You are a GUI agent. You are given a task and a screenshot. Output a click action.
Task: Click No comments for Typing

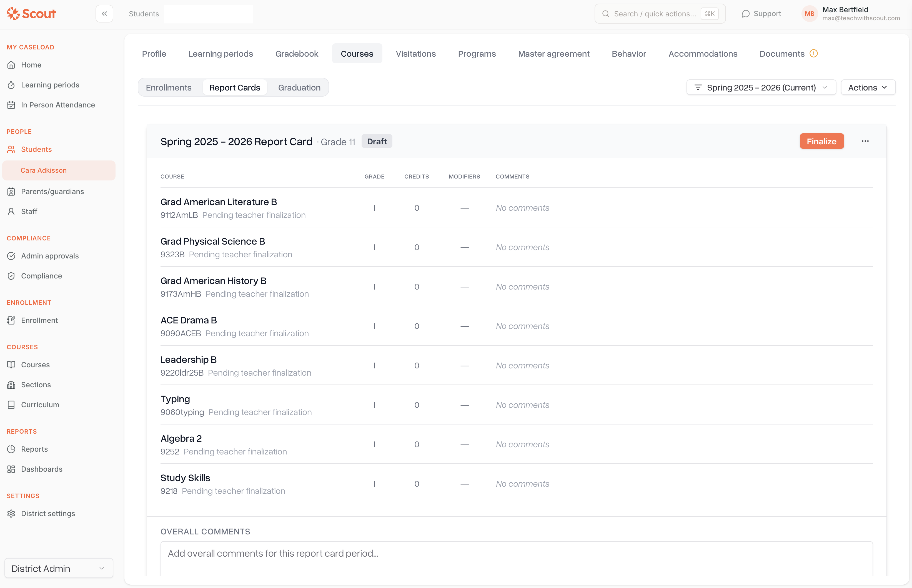pyautogui.click(x=522, y=405)
